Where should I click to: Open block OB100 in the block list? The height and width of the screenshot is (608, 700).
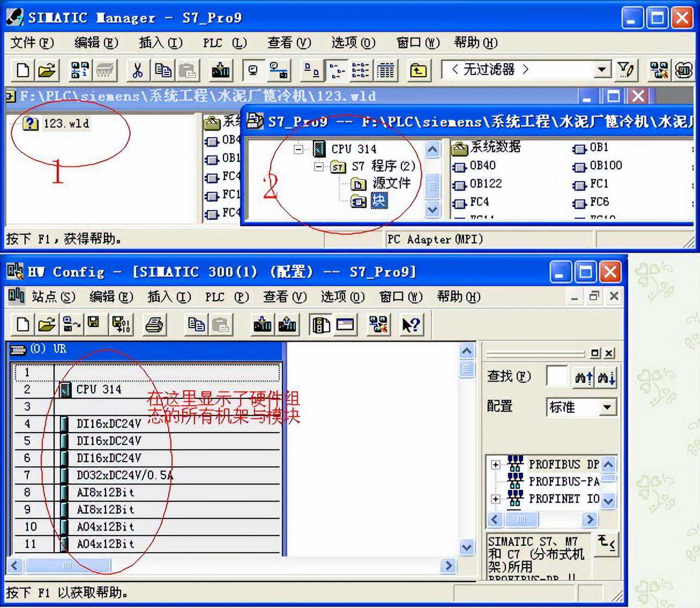[x=606, y=166]
